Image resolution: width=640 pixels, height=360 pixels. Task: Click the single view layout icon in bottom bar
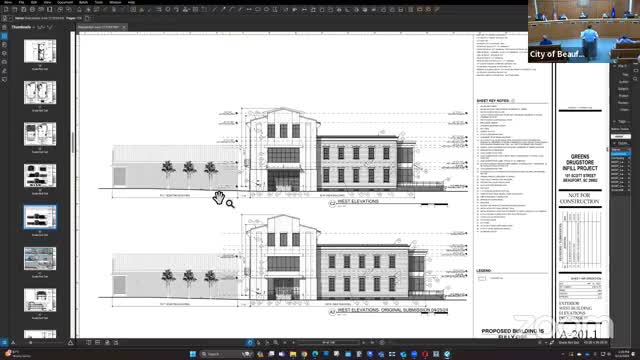point(89,343)
